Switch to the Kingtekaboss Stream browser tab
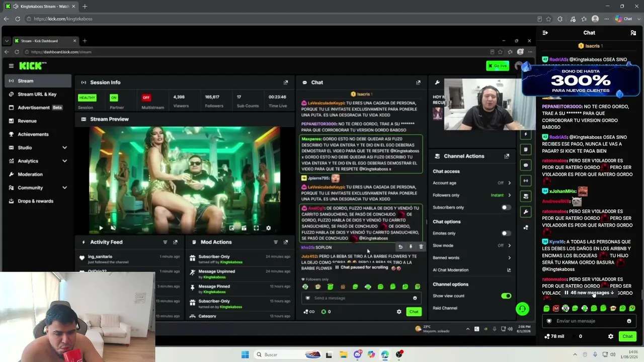This screenshot has width=644, height=362. pyautogui.click(x=40, y=7)
